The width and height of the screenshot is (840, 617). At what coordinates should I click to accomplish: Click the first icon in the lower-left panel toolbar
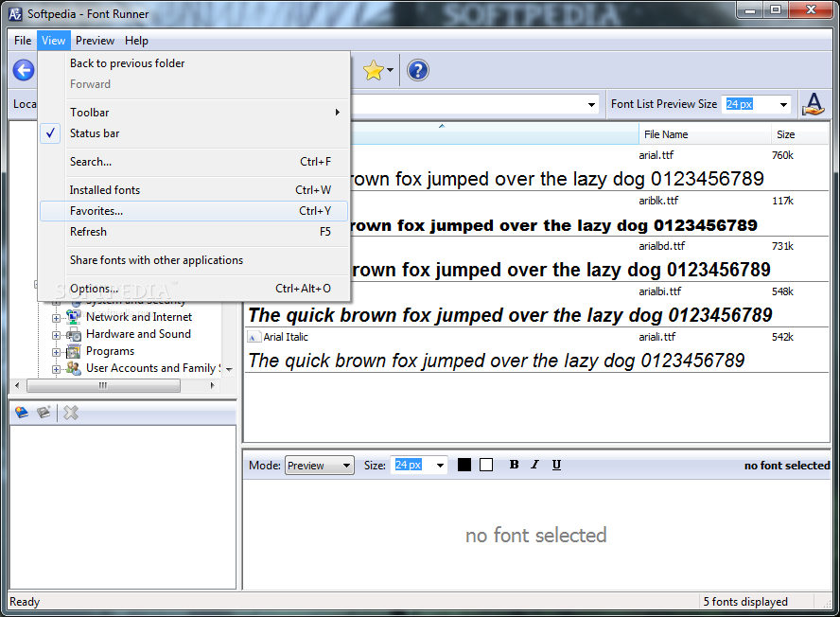click(x=22, y=413)
